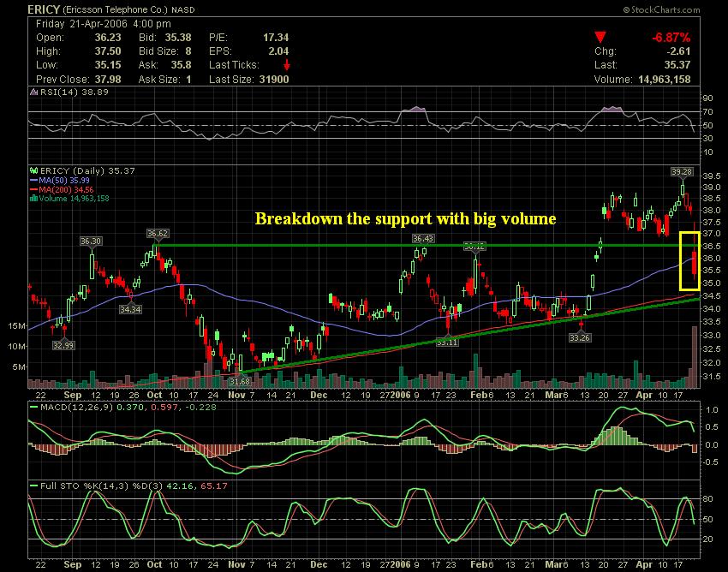728x572 pixels.
Task: Click the Low value 35.15
Action: coord(108,65)
